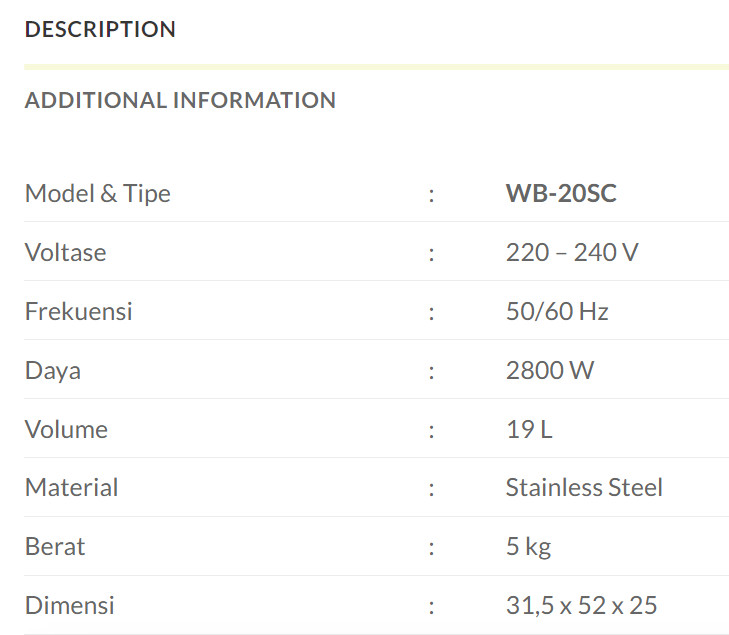This screenshot has height=635, width=729.
Task: Select the 2800 W power value
Action: click(550, 370)
